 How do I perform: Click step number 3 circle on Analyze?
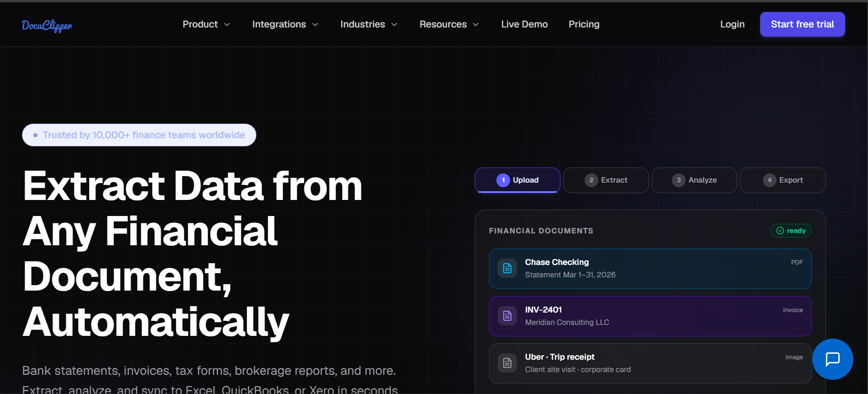tap(679, 180)
